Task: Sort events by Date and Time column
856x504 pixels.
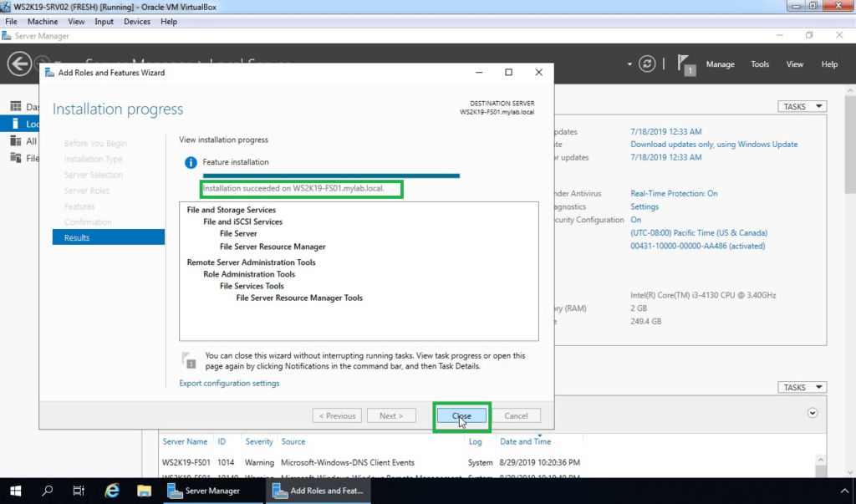Action: [525, 442]
